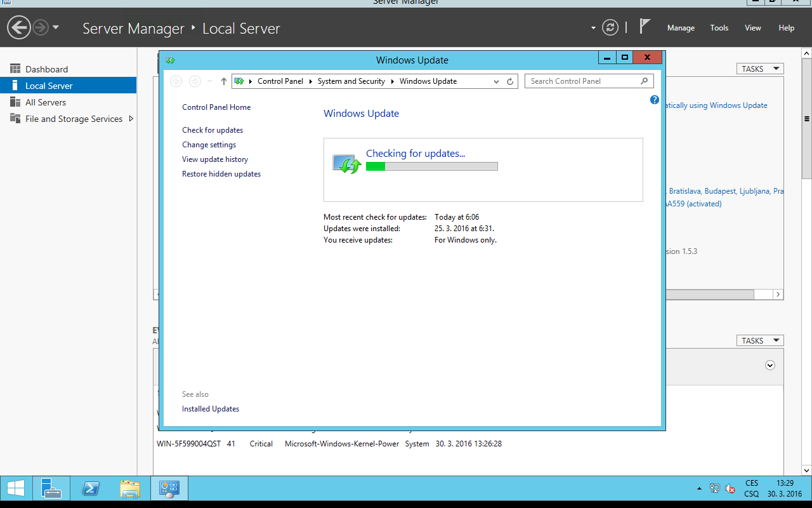
Task: Open View update history link
Action: click(x=215, y=159)
